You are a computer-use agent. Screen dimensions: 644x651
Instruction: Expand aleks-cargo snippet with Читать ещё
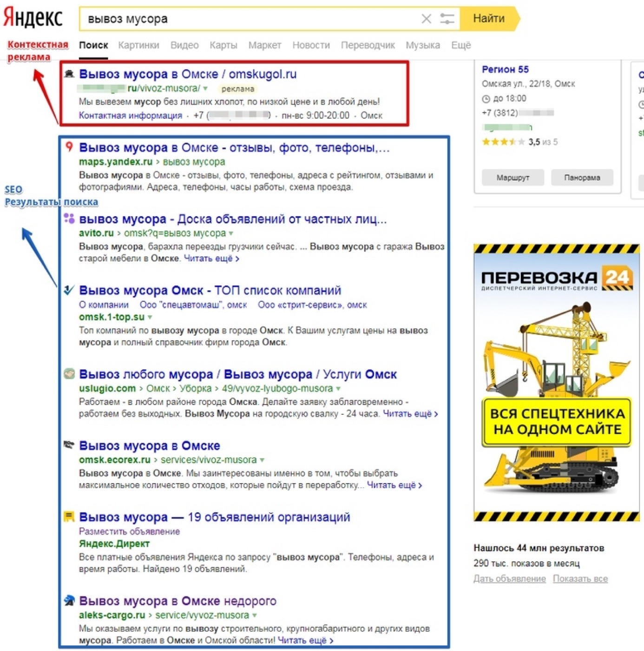[x=305, y=640]
